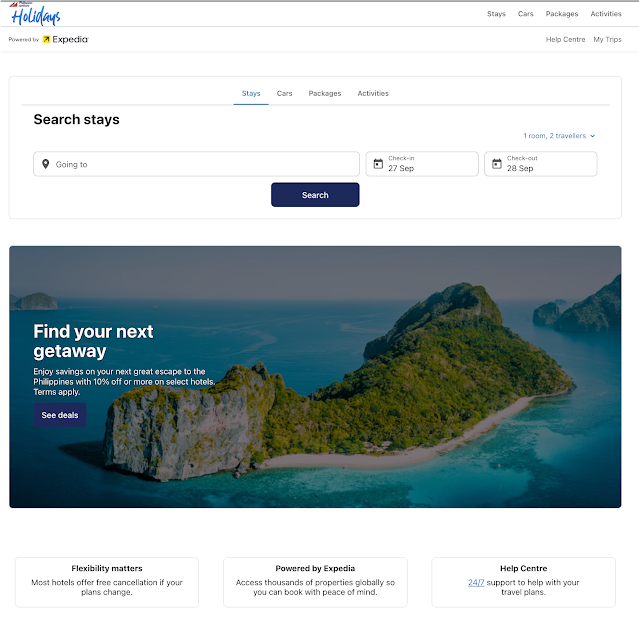Open Packages in the top navigation

562,14
